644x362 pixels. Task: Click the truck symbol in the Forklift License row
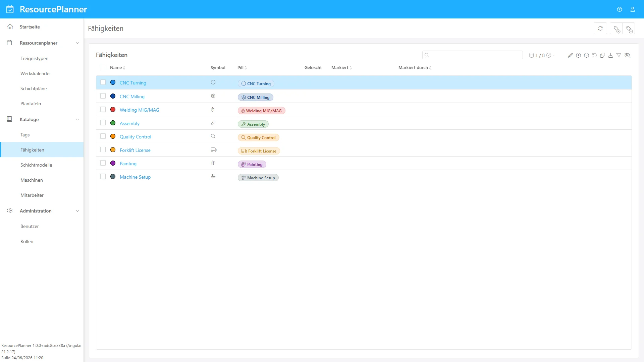pos(213,149)
